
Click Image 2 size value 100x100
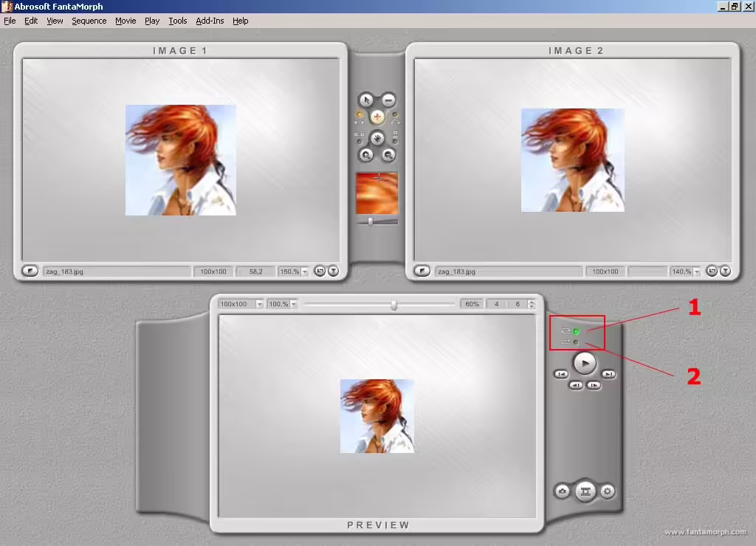605,272
